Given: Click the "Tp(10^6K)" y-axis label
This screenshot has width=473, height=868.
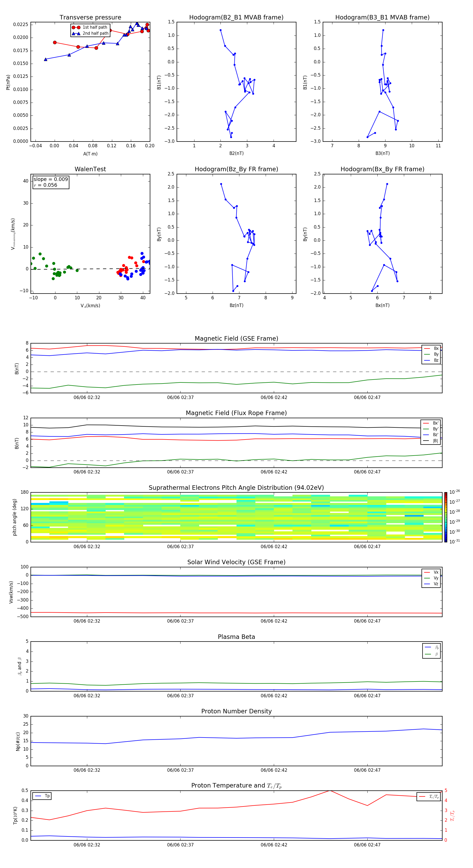Looking at the screenshot, I should [x=15, y=815].
